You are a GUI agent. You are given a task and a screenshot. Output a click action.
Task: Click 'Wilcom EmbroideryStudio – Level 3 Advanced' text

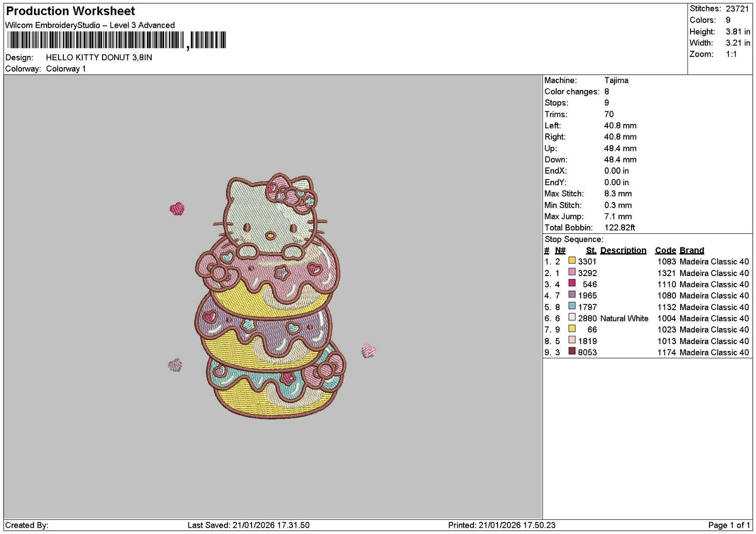(90, 25)
